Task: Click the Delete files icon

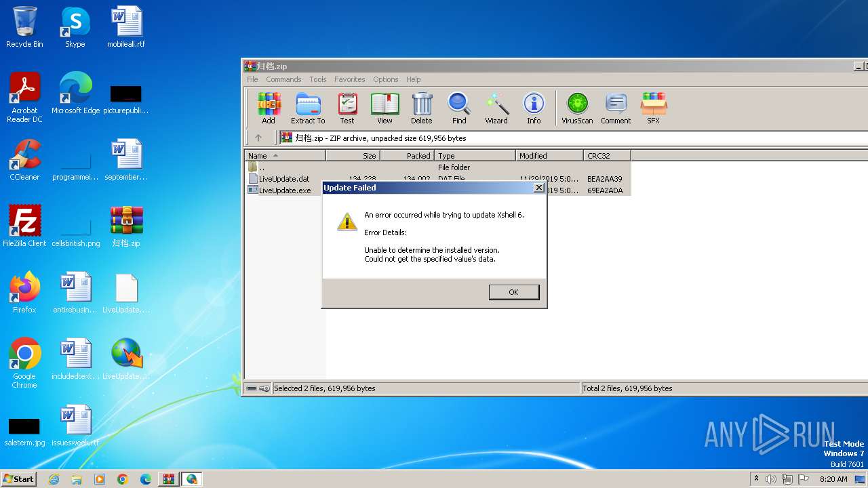Action: 421,108
